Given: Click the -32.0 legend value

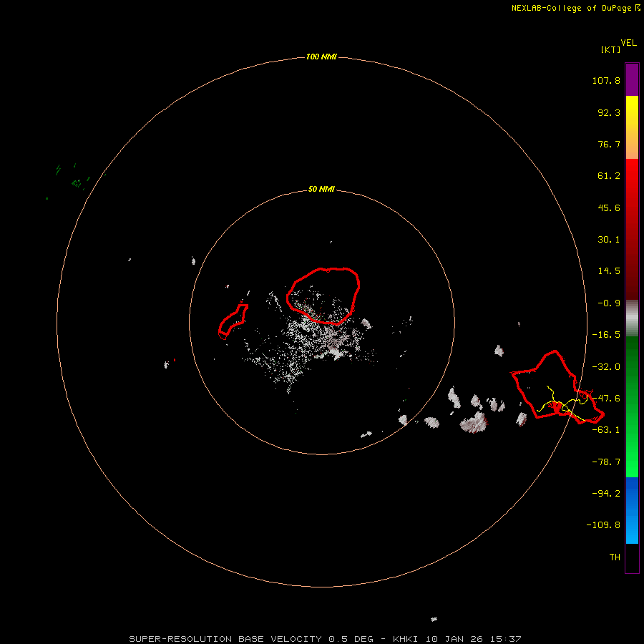Looking at the screenshot, I should tap(606, 367).
